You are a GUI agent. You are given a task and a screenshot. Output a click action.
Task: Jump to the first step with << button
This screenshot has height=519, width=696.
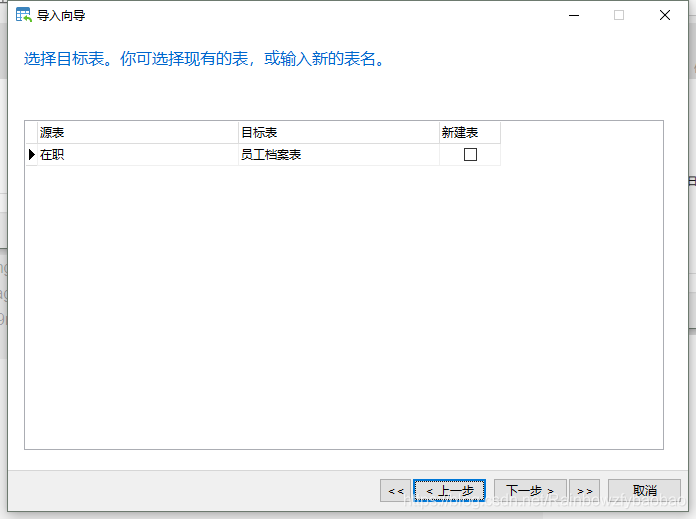[x=395, y=491]
